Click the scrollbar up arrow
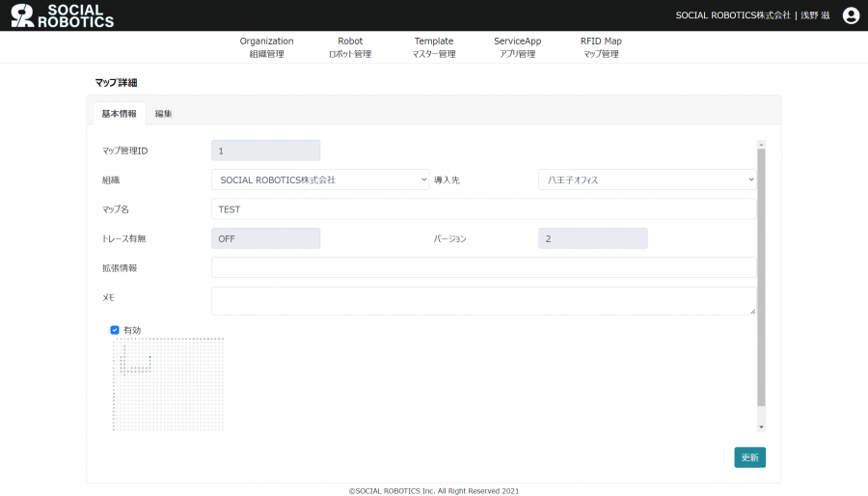 pyautogui.click(x=761, y=145)
